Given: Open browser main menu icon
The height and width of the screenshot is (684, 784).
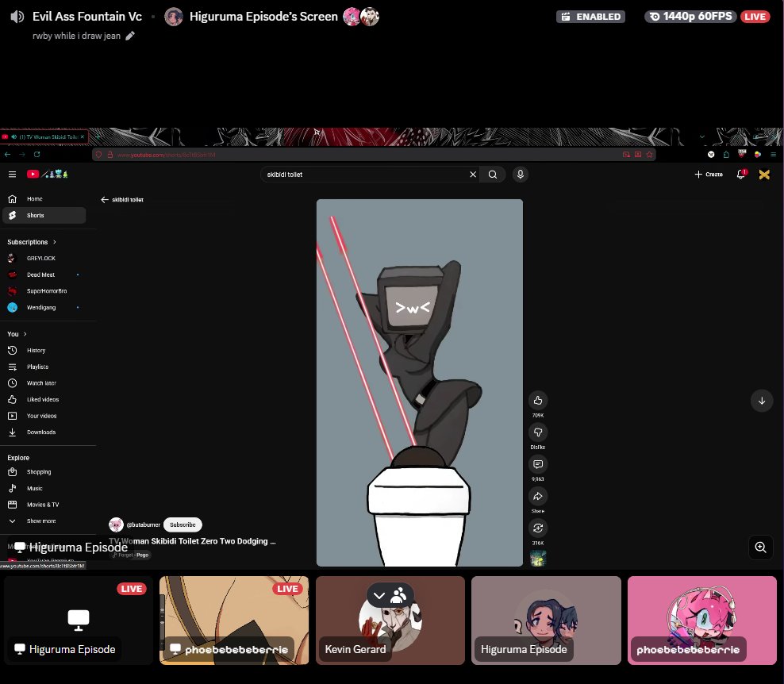Looking at the screenshot, I should pos(773,155).
